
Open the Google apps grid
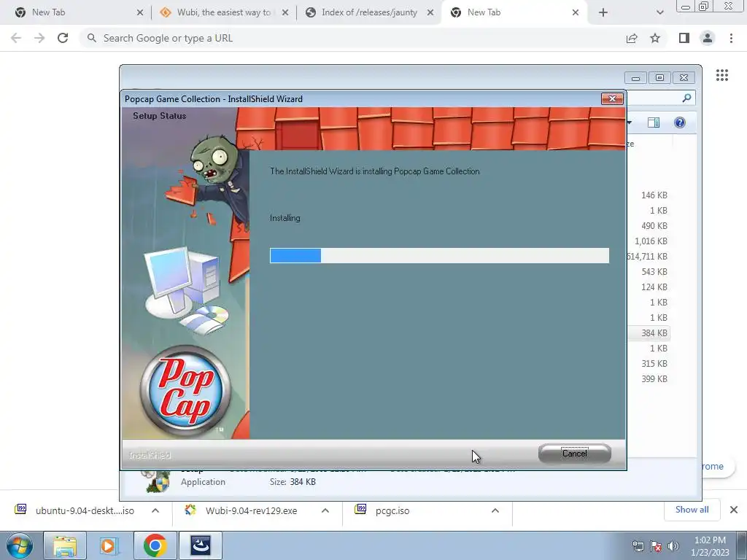pyautogui.click(x=722, y=75)
